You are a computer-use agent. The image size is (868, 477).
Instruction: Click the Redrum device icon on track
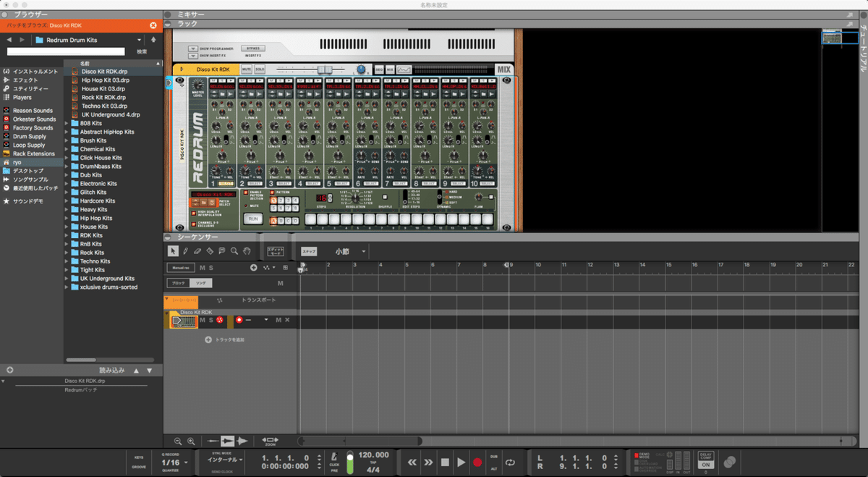[184, 321]
